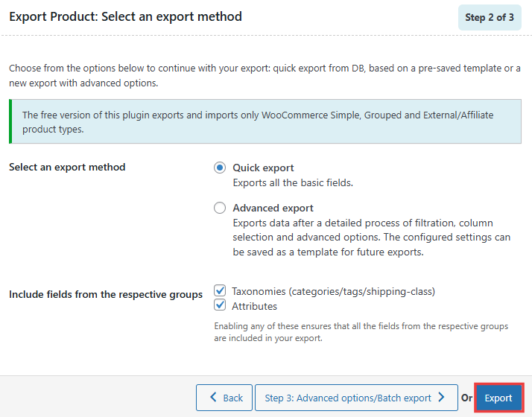Click the Taxonomies (categories/tags/shipping-class) label

(333, 291)
